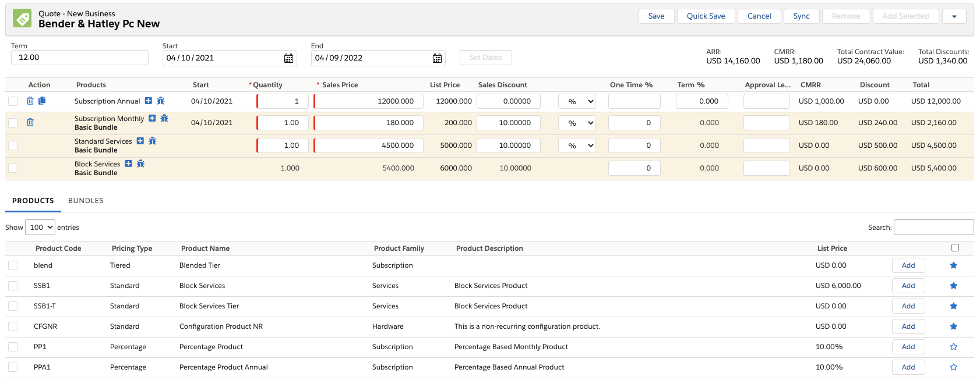This screenshot has width=980, height=380.
Task: Click plus icon beside Subscription Annual
Action: coord(149,101)
